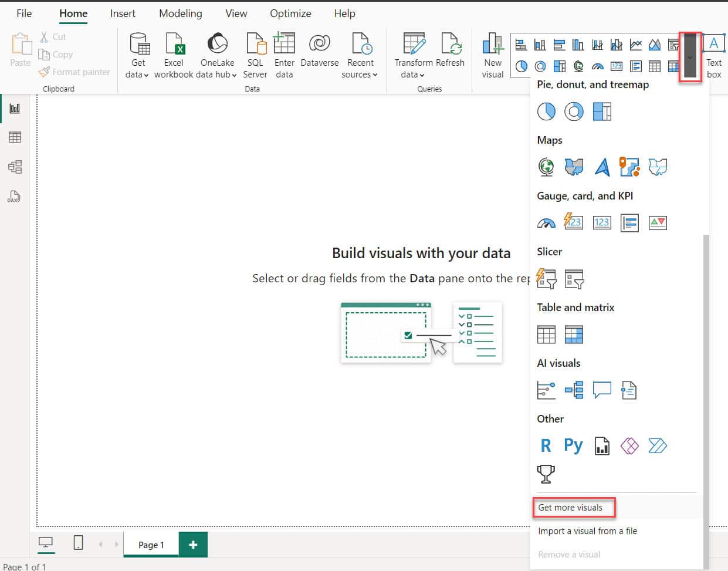Insert the new Card visual with lightning bolt

click(x=574, y=221)
